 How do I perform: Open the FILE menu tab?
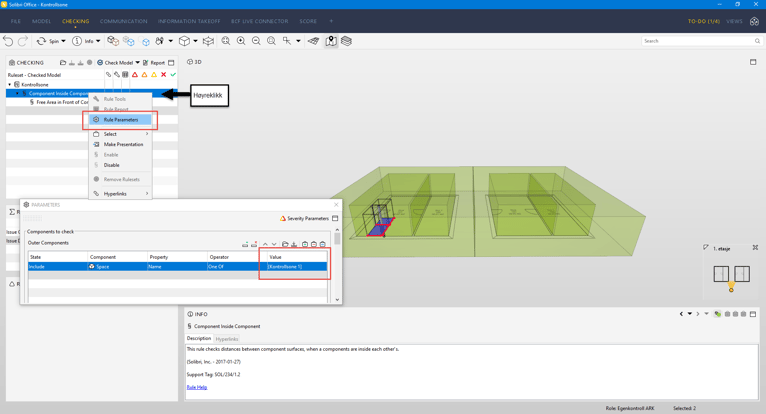[x=16, y=22]
